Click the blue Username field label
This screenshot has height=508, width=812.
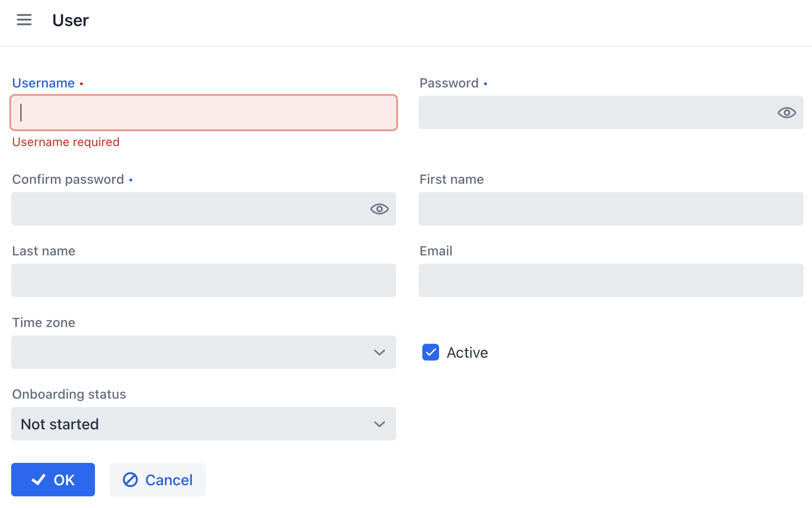pos(43,83)
